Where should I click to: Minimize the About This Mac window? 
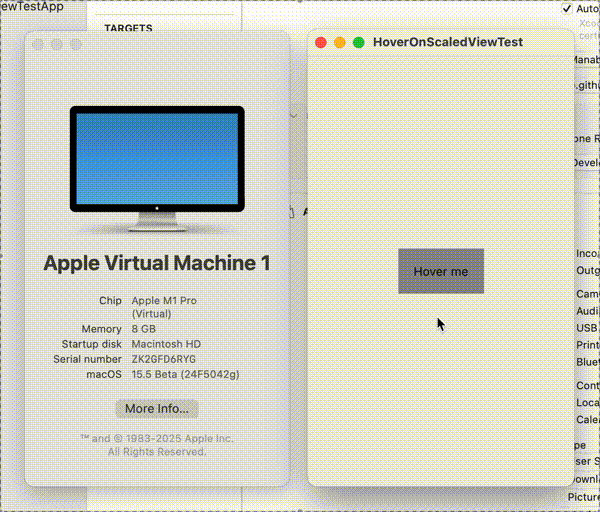point(57,45)
